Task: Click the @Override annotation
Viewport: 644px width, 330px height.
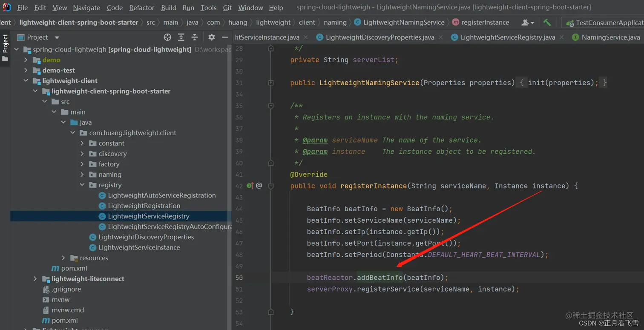Action: [309, 174]
